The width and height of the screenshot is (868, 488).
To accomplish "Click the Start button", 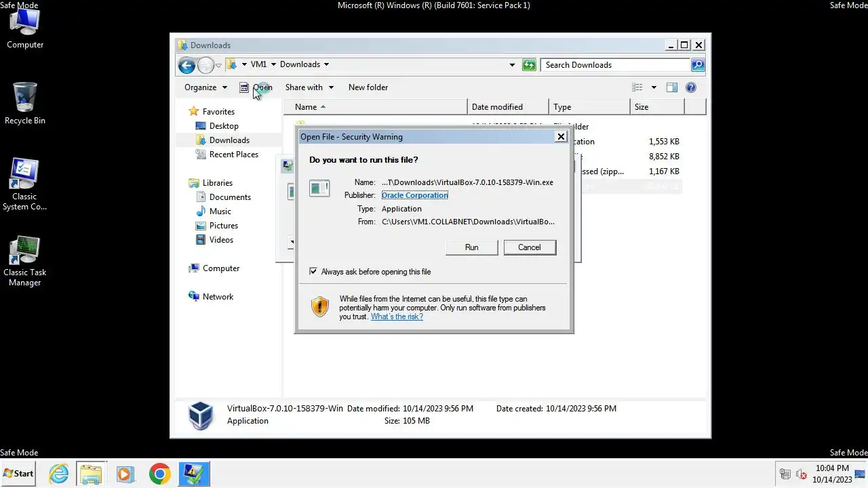I will [18, 474].
